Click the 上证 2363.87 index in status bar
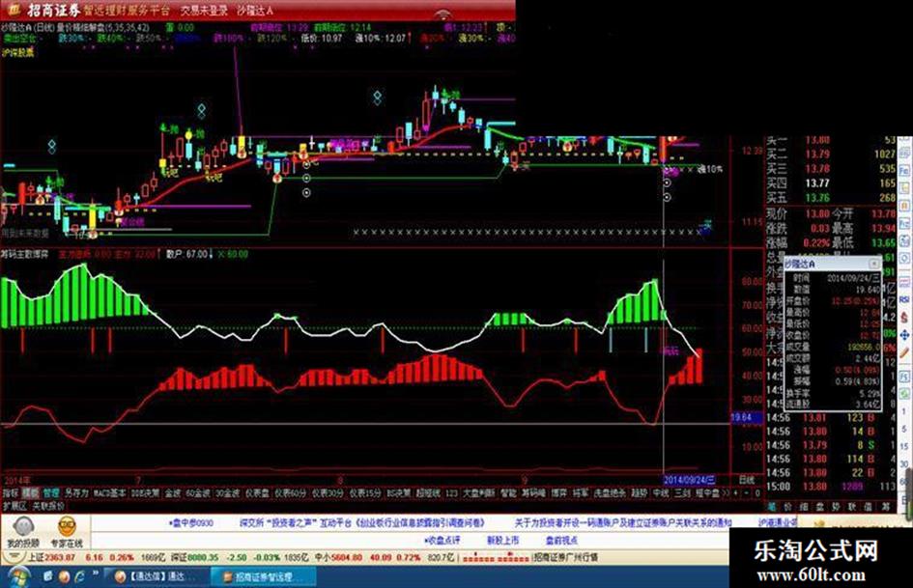The height and width of the screenshot is (588, 913). coord(52,558)
